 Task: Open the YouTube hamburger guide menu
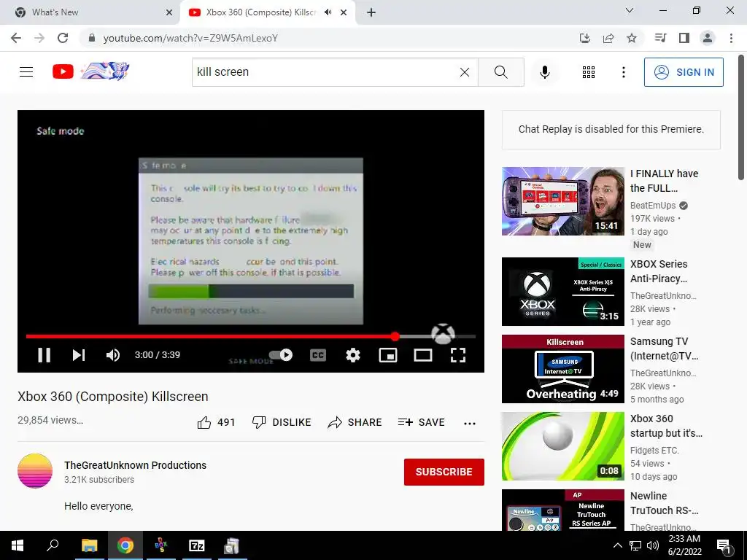(26, 72)
